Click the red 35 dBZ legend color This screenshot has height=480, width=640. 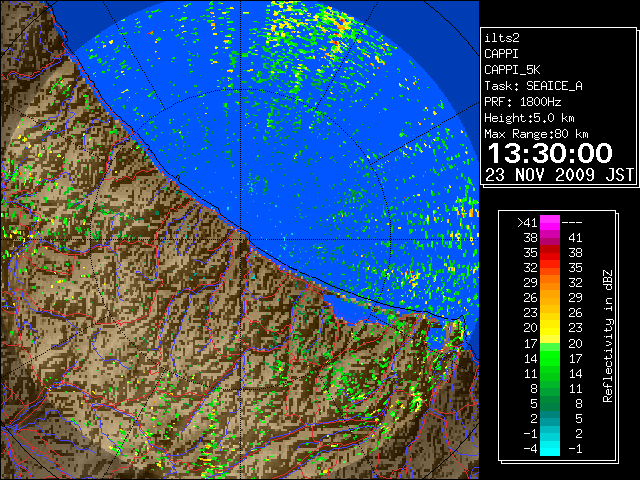pyautogui.click(x=550, y=252)
